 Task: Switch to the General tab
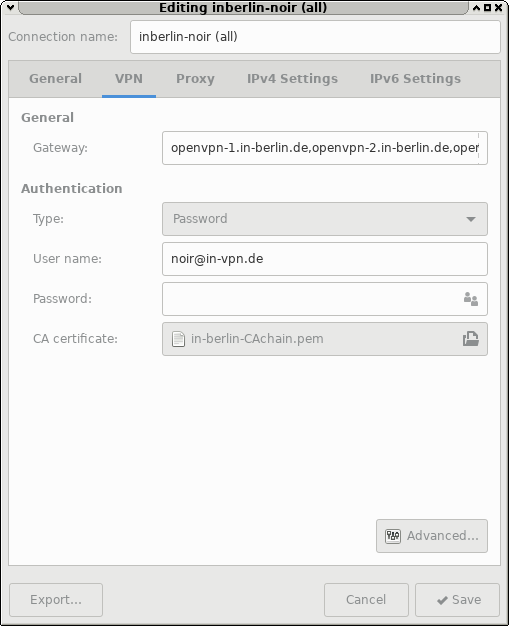[55, 79]
